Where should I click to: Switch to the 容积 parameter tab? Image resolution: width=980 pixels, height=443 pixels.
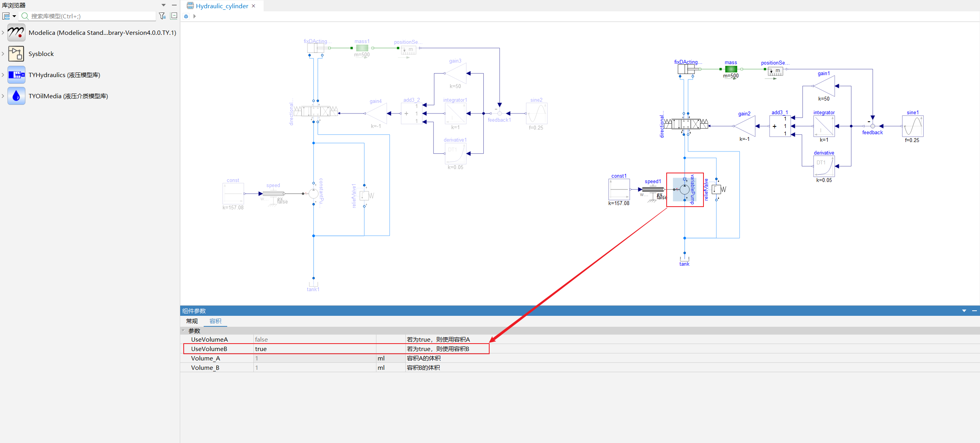pos(215,321)
